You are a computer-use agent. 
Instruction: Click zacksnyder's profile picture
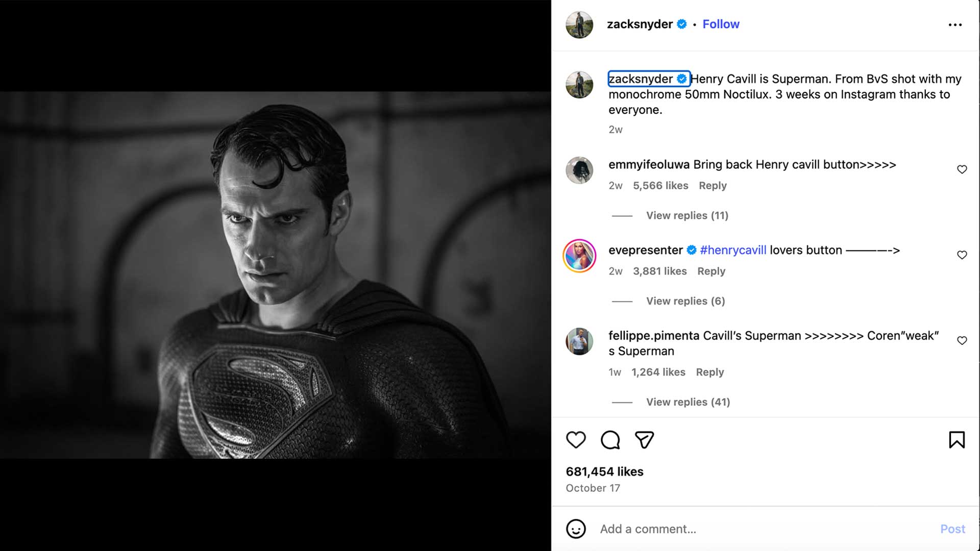pos(579,24)
